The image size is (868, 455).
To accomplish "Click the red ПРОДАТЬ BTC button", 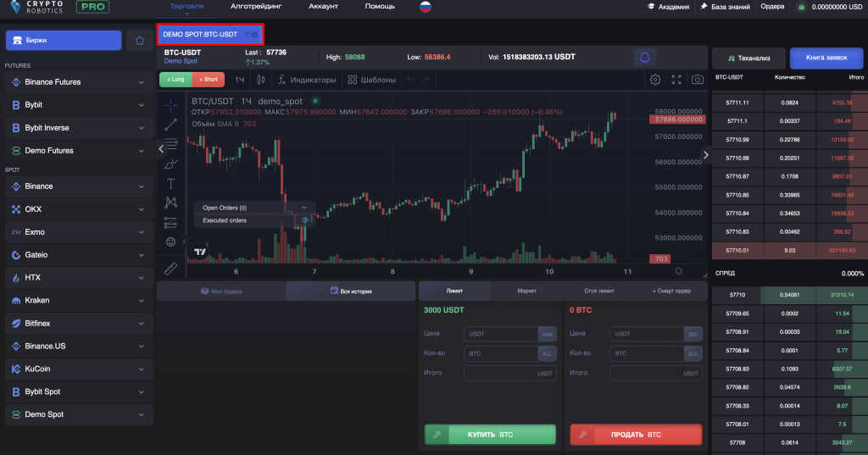I will pos(636,435).
